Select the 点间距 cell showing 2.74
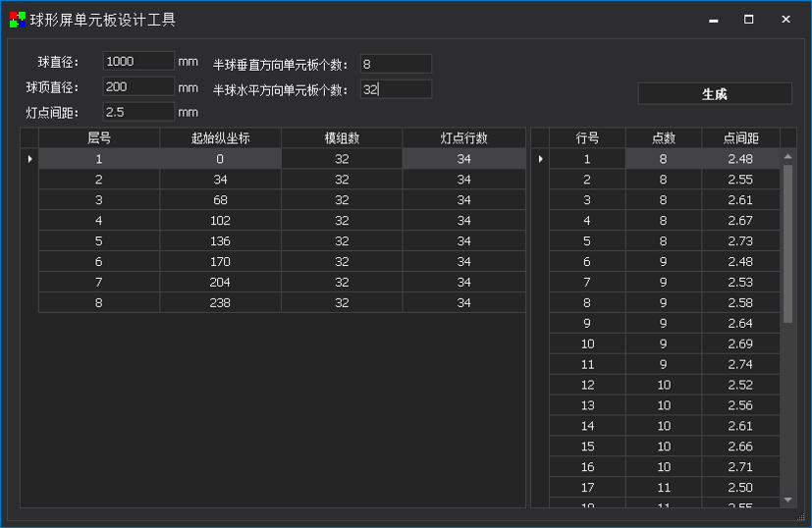This screenshot has height=528, width=812. (740, 364)
